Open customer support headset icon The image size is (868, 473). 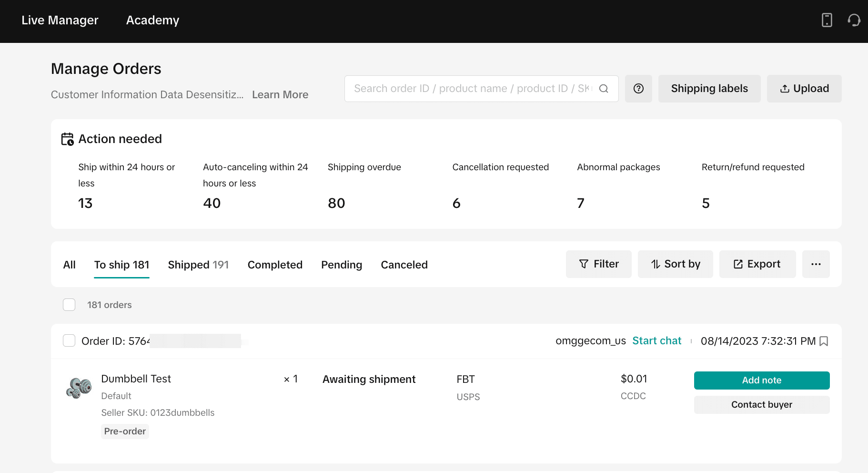[854, 20]
